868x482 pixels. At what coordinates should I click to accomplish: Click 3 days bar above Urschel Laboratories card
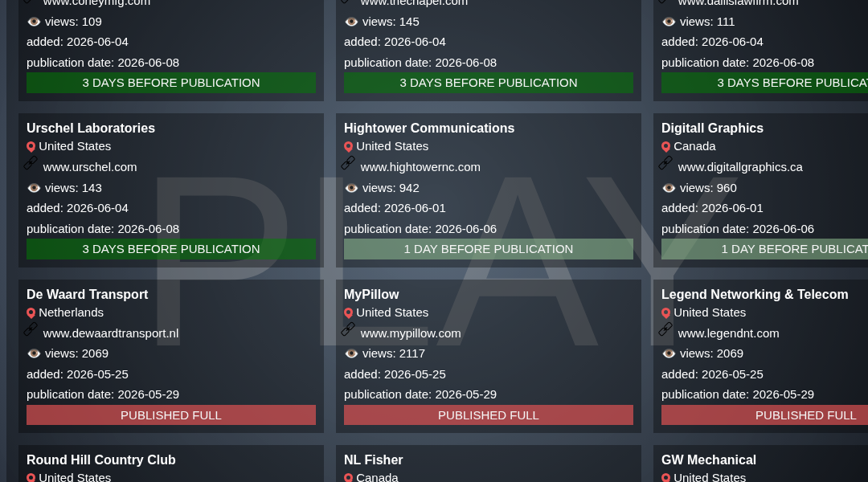point(171,83)
